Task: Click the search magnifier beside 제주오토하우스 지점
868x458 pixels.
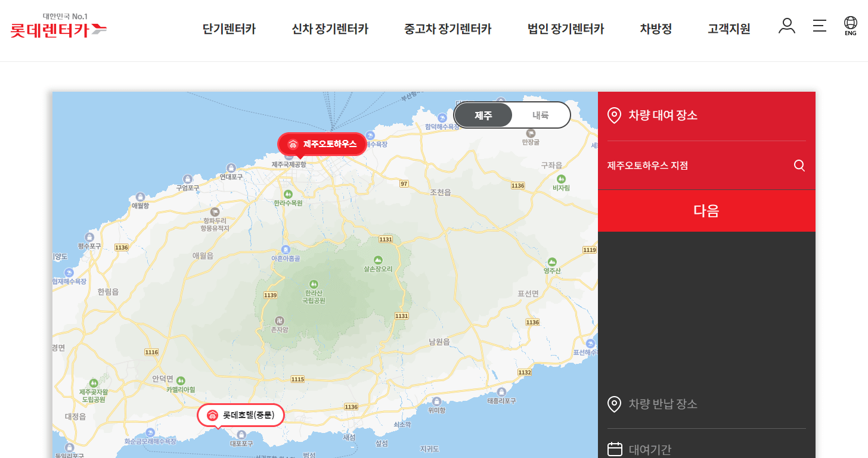Action: coord(799,166)
